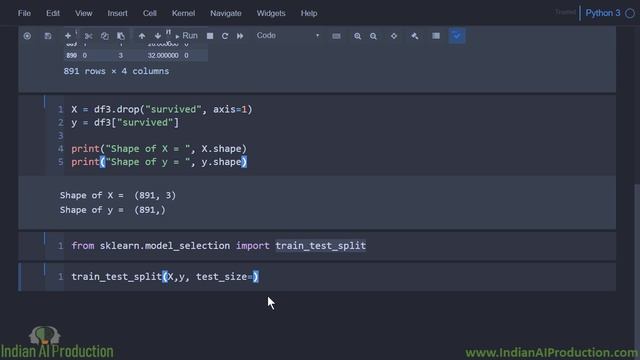The width and height of the screenshot is (640, 360).
Task: Open the View menu
Action: (83, 13)
